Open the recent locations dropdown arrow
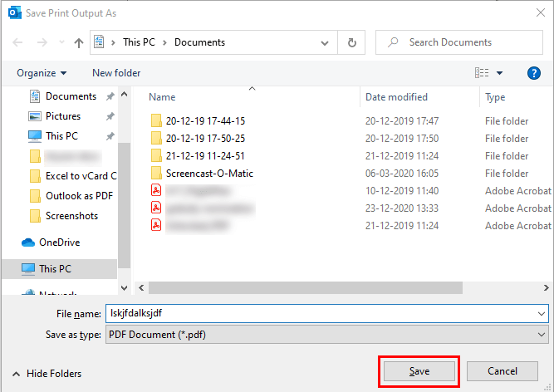554x392 pixels. coord(61,42)
